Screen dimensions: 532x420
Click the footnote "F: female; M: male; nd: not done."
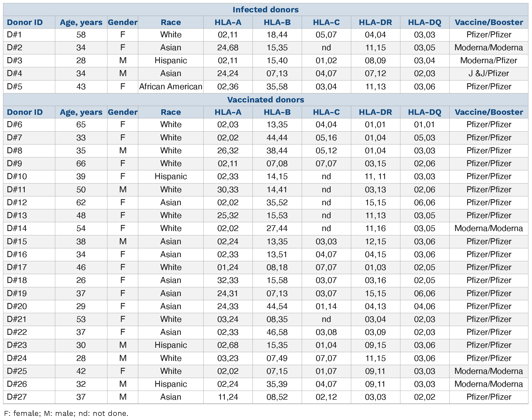[66, 413]
